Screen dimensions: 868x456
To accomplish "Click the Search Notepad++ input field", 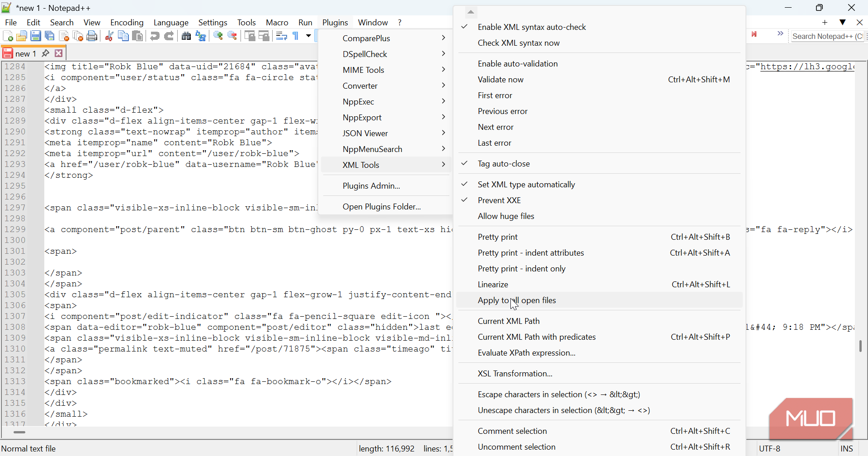I will tap(828, 37).
